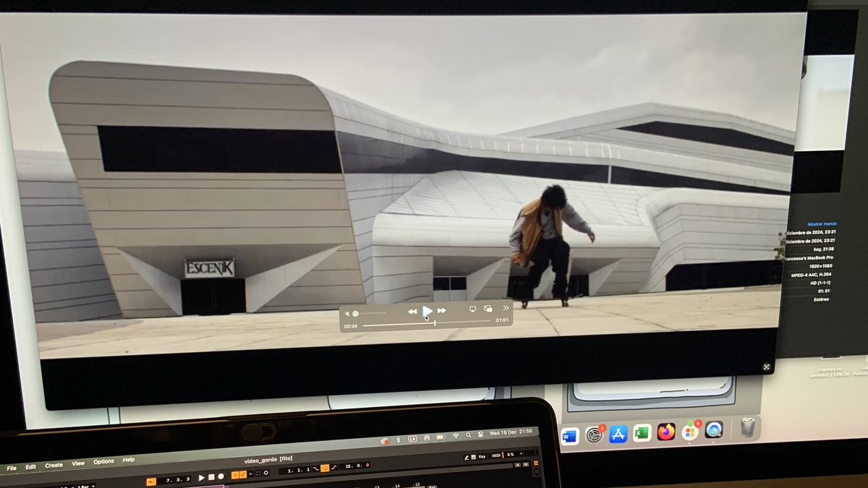Open Firefox from the Dock
Screen dimensions: 868x488
(x=666, y=432)
